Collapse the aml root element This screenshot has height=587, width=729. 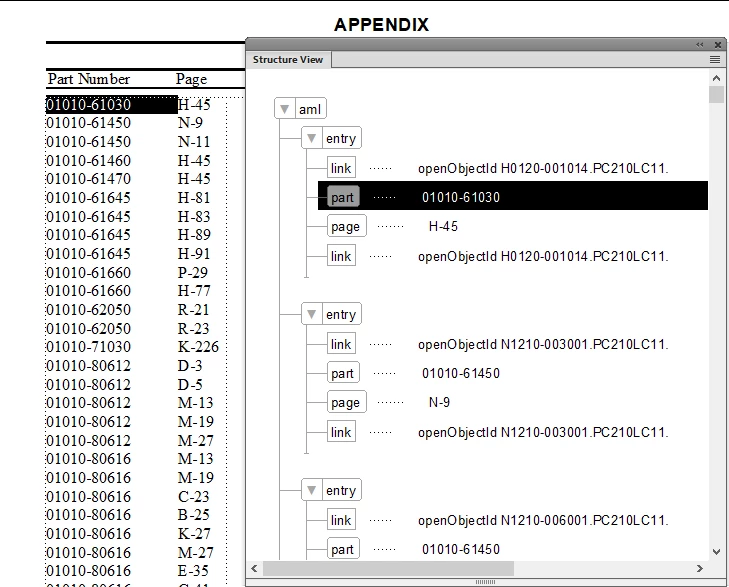[x=285, y=109]
